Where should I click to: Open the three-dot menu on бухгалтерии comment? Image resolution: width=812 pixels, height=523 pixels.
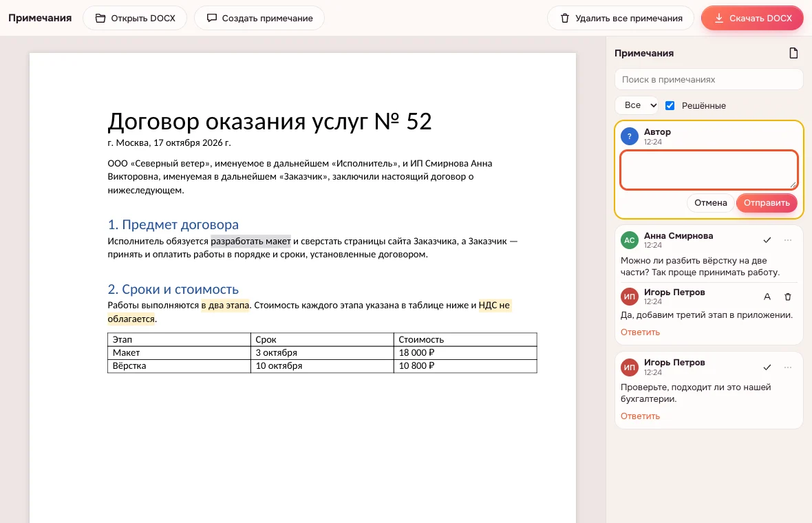click(788, 367)
